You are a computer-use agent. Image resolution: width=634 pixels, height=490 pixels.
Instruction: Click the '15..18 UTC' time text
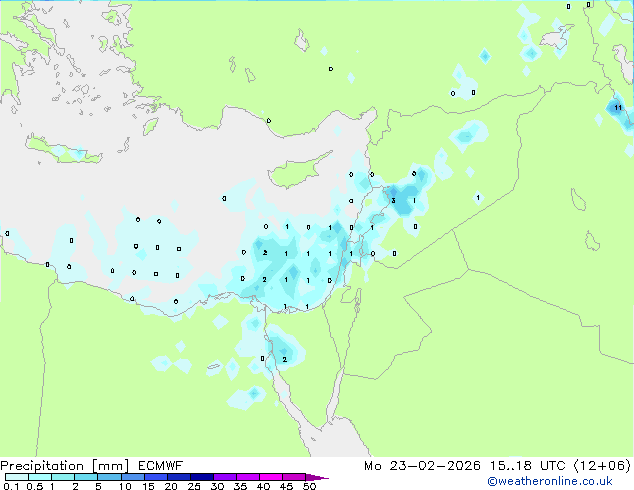point(527,466)
